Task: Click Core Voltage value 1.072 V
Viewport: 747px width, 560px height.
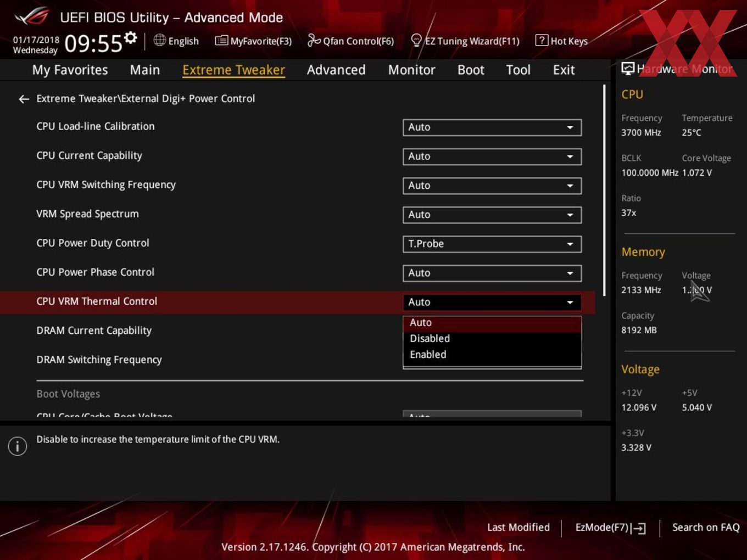Action: coord(697,172)
